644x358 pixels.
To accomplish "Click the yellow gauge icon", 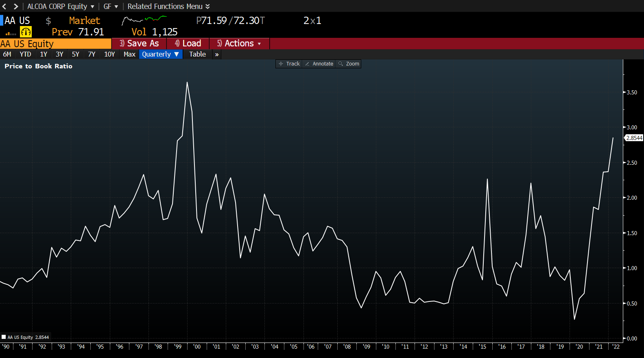I will pyautogui.click(x=26, y=32).
